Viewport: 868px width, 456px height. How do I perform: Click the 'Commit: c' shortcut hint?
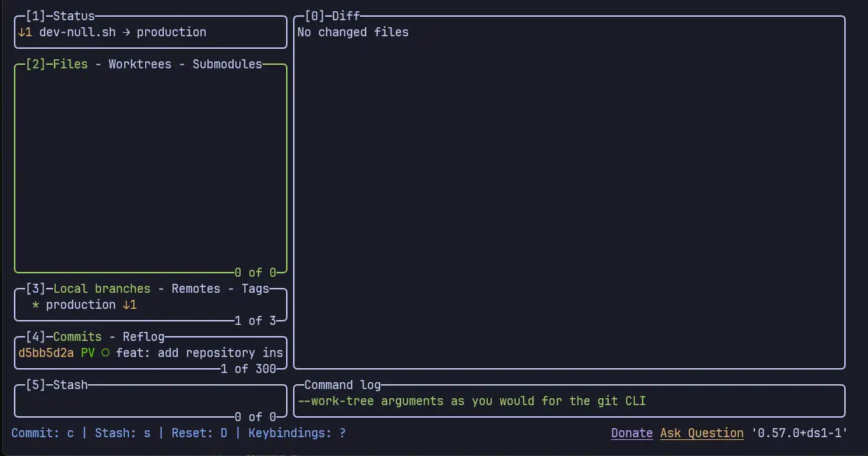(43, 433)
